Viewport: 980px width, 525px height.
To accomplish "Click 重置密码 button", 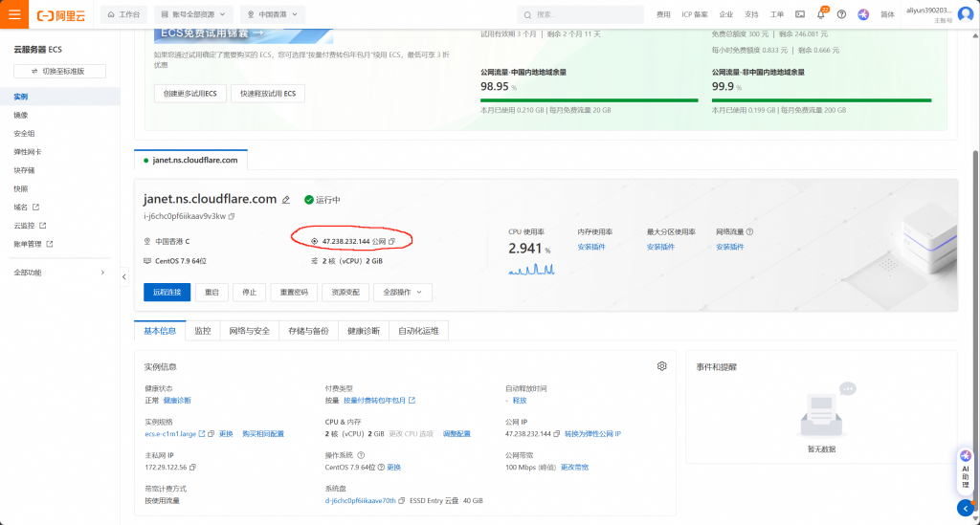I will point(294,293).
